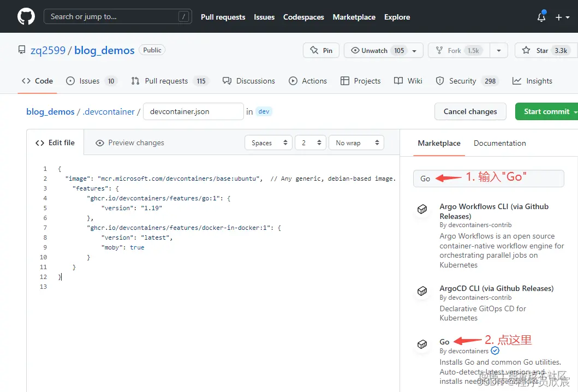Open the Go feature by devcontainers

click(444, 342)
